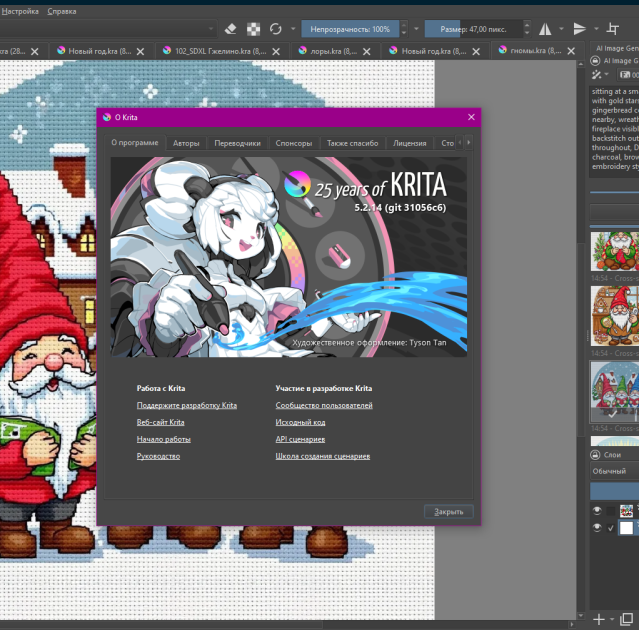
Task: Click the AI magic wand workspace icon
Action: point(597,75)
